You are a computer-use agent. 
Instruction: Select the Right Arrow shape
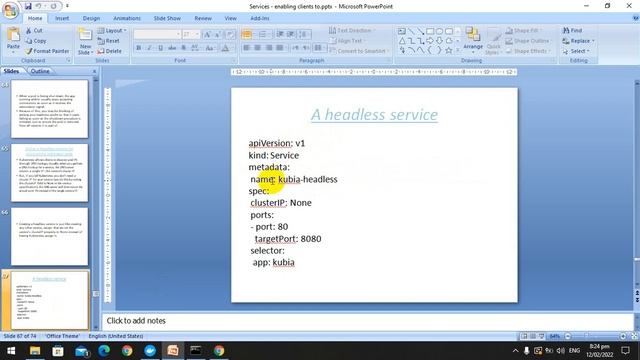coord(430,41)
